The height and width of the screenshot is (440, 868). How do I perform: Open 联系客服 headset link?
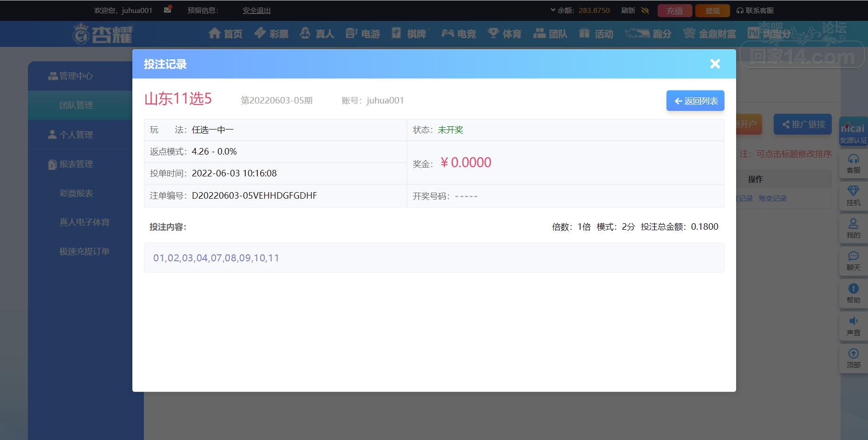755,10
